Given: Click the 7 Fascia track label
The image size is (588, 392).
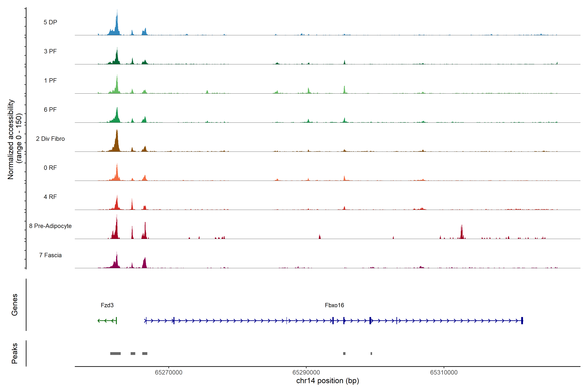Looking at the screenshot, I should pyautogui.click(x=50, y=255).
